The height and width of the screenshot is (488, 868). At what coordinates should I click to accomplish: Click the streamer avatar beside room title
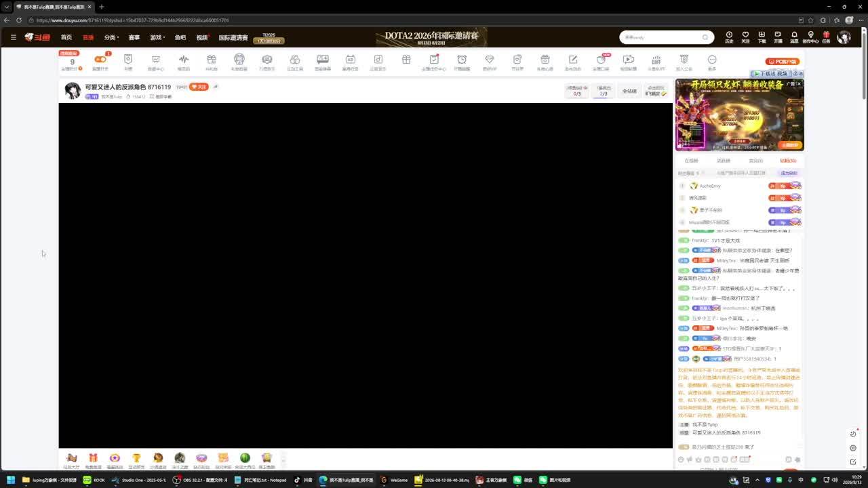[73, 90]
